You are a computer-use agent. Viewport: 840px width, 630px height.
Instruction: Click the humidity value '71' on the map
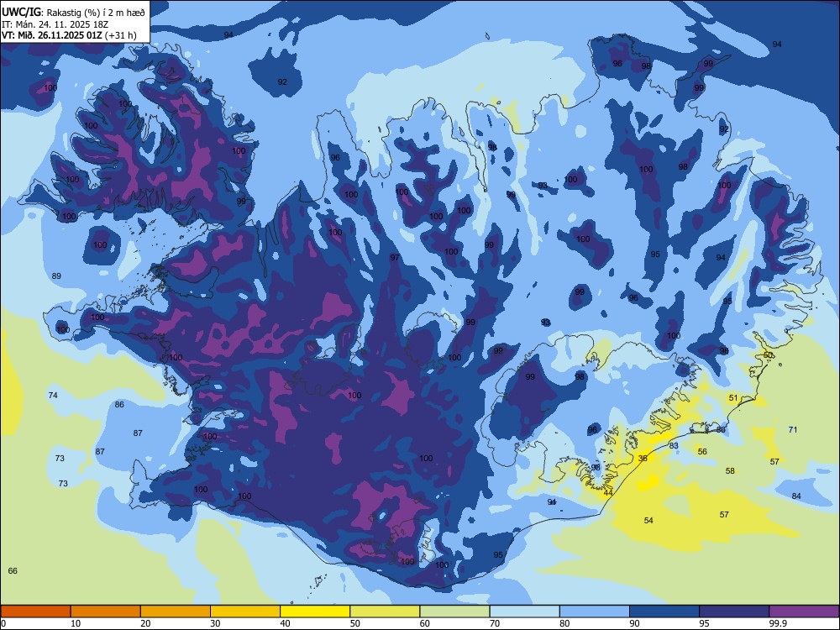(793, 429)
